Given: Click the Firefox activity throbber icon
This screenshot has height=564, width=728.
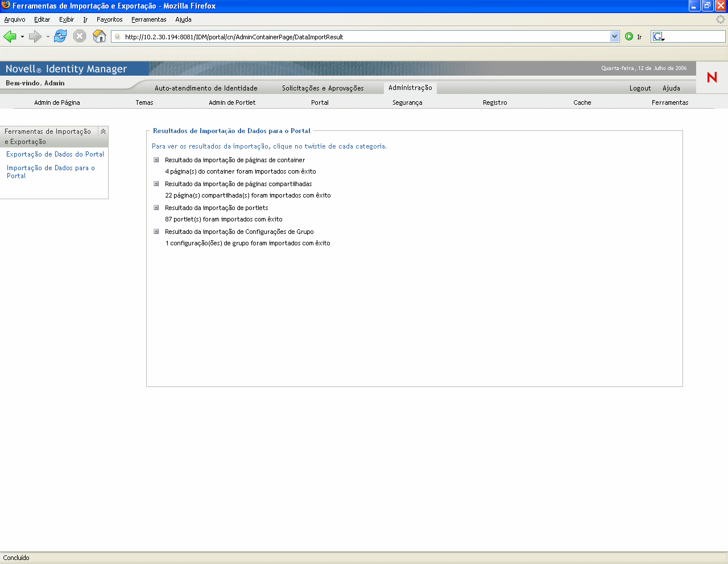Looking at the screenshot, I should tap(721, 19).
